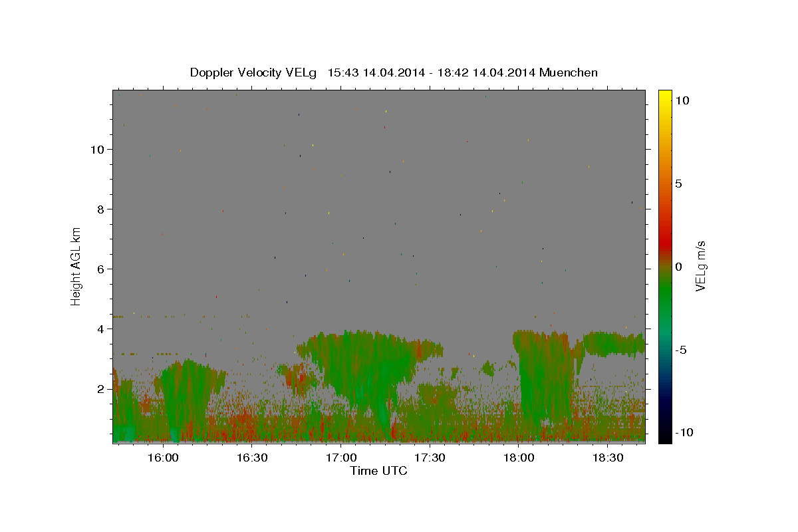Click the VELg m/s colorbar title

tap(700, 266)
